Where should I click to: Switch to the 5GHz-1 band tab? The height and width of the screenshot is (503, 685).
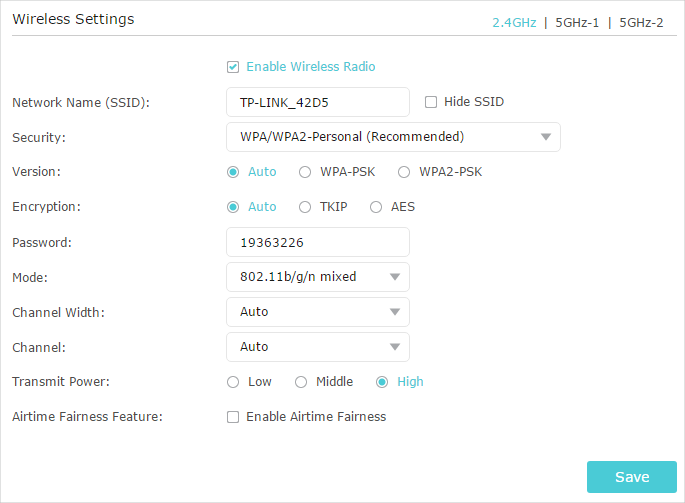[x=577, y=23]
